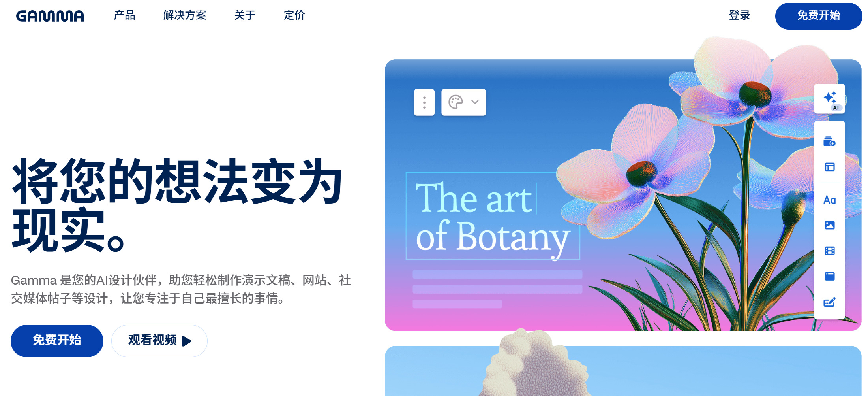Select the form edit pencil icon

(829, 302)
